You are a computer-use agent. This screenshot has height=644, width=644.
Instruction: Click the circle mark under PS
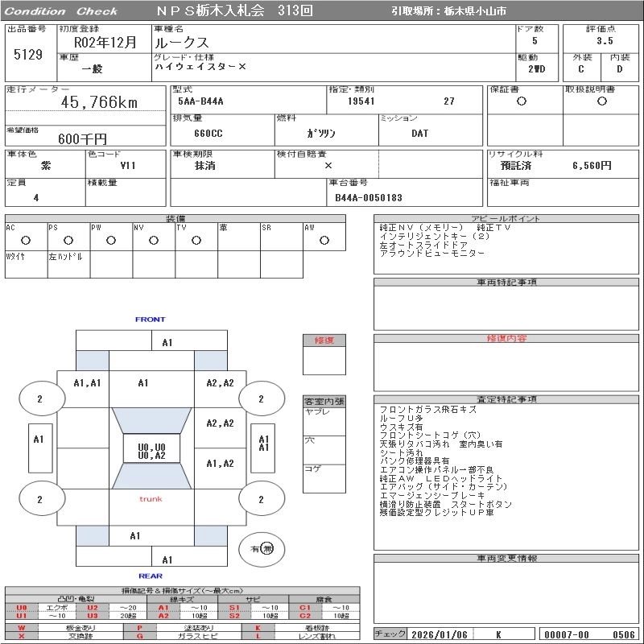click(x=68, y=240)
